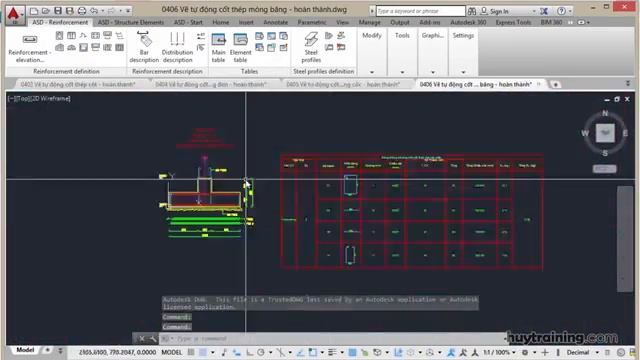Open the snap mode dropdown arrow
Screen dimensions: 640x360
pyautogui.click(x=213, y=352)
